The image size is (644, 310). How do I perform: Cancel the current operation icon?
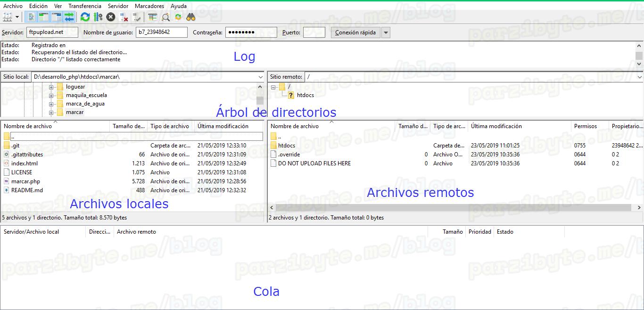[x=111, y=17]
